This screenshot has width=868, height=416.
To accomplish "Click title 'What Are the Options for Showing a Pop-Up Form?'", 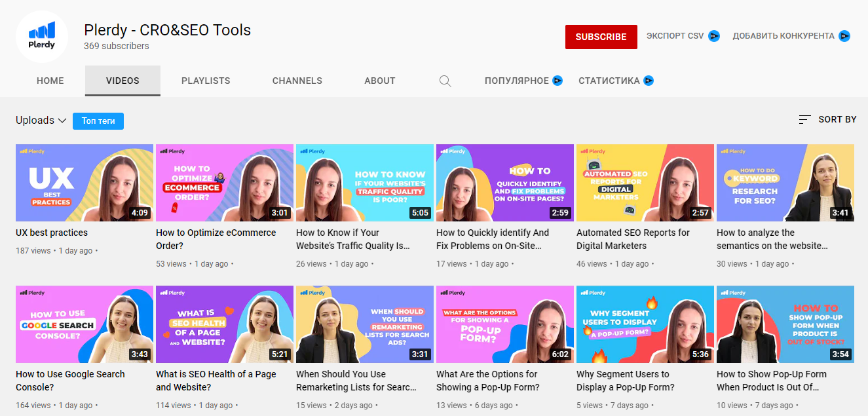I will (488, 381).
